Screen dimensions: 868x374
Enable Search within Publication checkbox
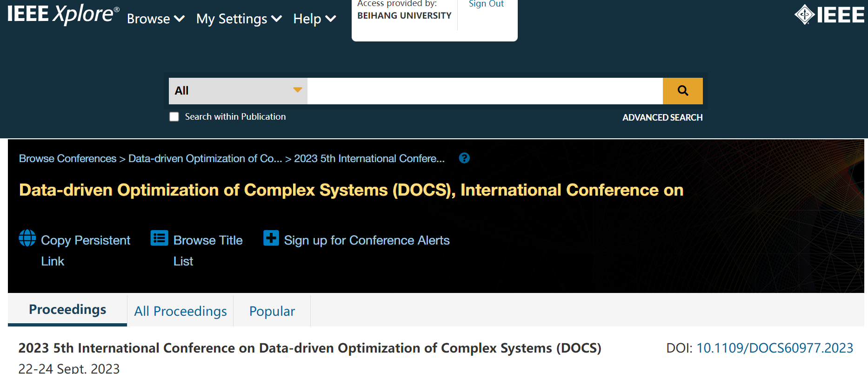[x=174, y=117]
